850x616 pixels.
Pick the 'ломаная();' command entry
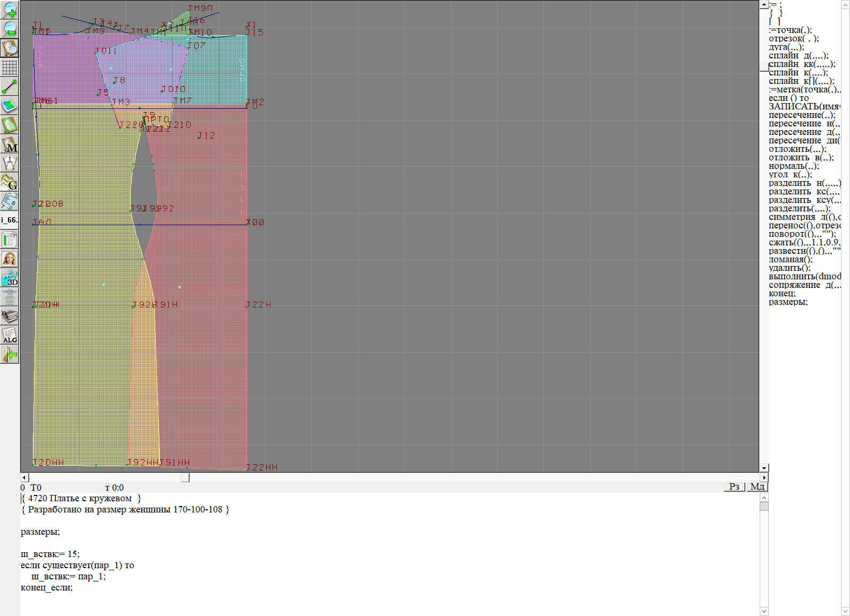[x=790, y=259]
